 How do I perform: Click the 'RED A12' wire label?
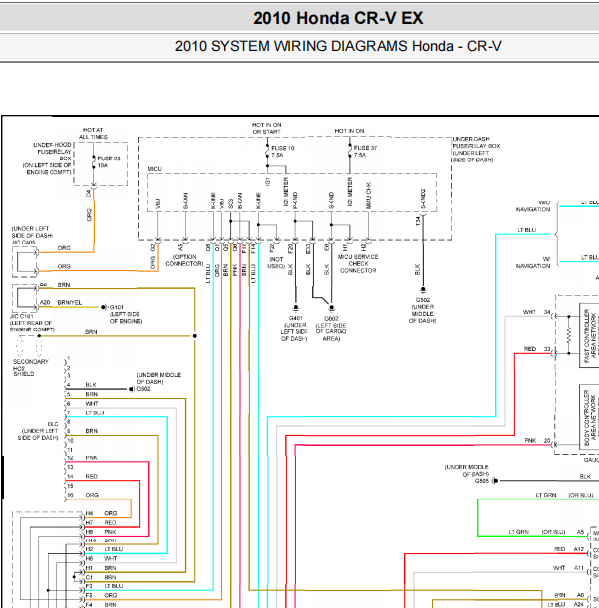[569, 549]
